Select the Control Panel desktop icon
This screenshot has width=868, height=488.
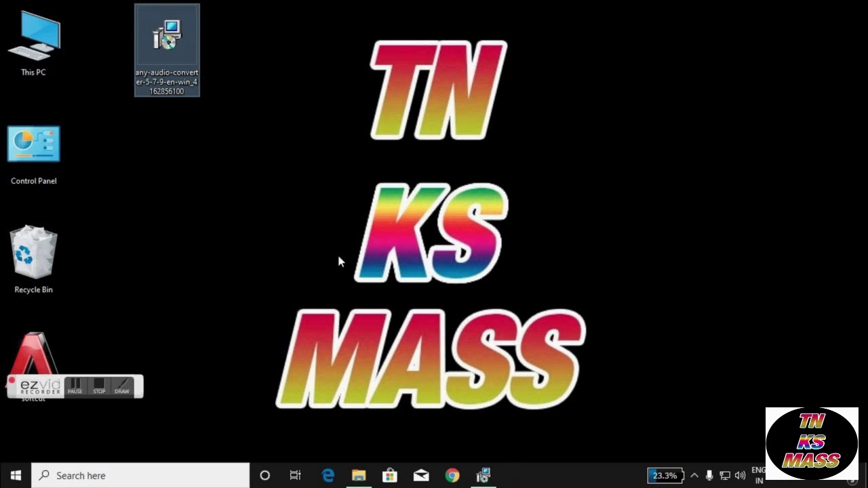click(33, 155)
